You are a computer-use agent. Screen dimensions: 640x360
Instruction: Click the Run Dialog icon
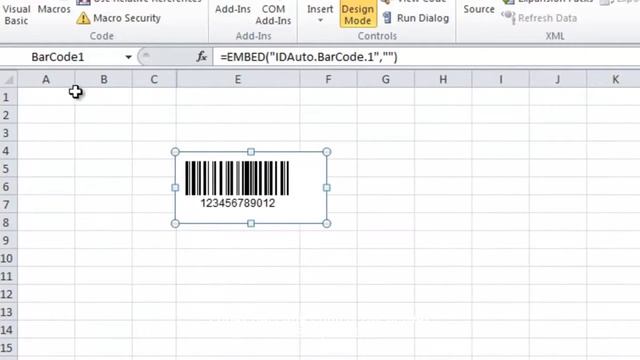pos(387,18)
